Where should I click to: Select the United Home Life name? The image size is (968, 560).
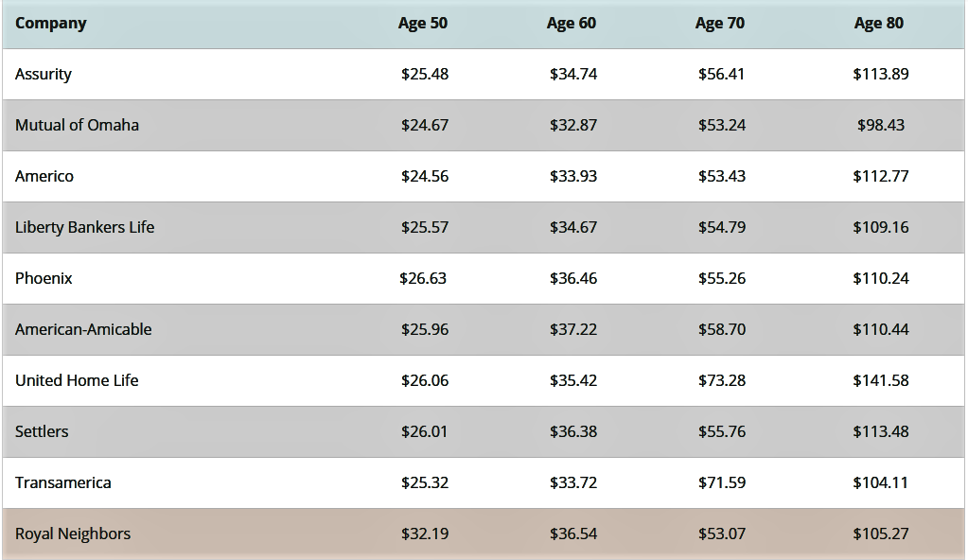tap(77, 380)
